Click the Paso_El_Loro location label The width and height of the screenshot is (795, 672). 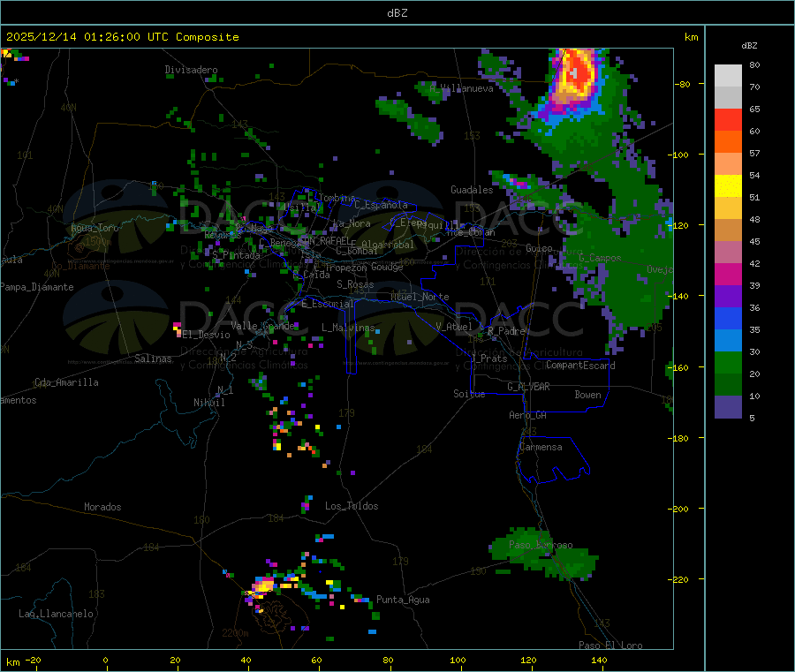[x=610, y=646]
